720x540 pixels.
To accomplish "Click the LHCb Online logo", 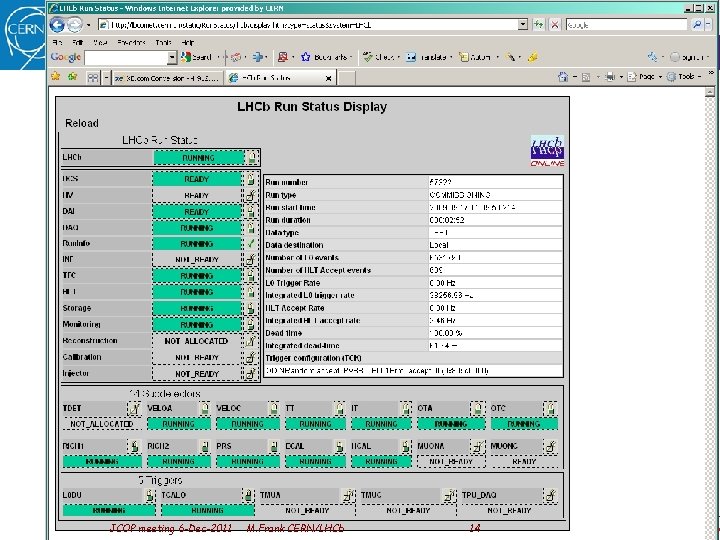I will [x=547, y=152].
